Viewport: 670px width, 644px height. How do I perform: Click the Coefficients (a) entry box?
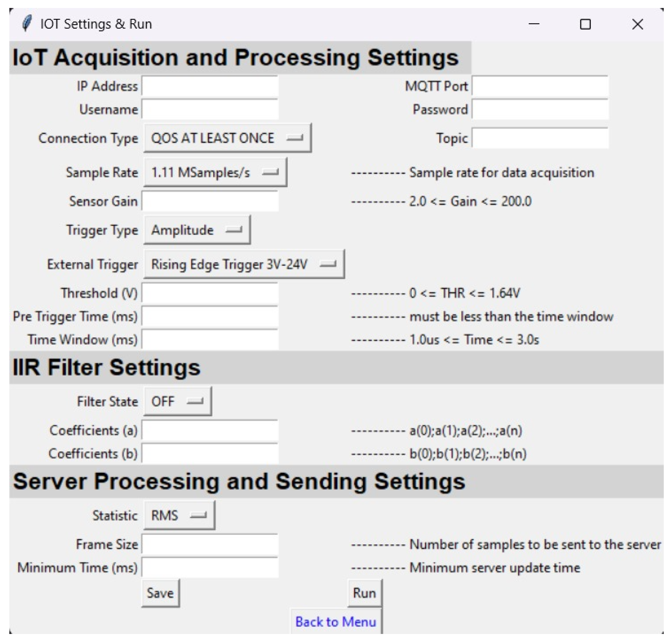point(210,430)
